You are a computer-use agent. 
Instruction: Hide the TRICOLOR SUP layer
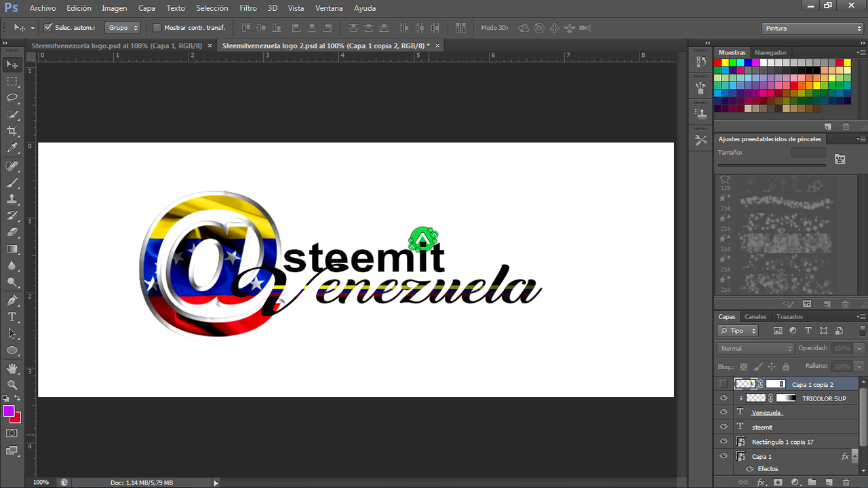pyautogui.click(x=724, y=398)
